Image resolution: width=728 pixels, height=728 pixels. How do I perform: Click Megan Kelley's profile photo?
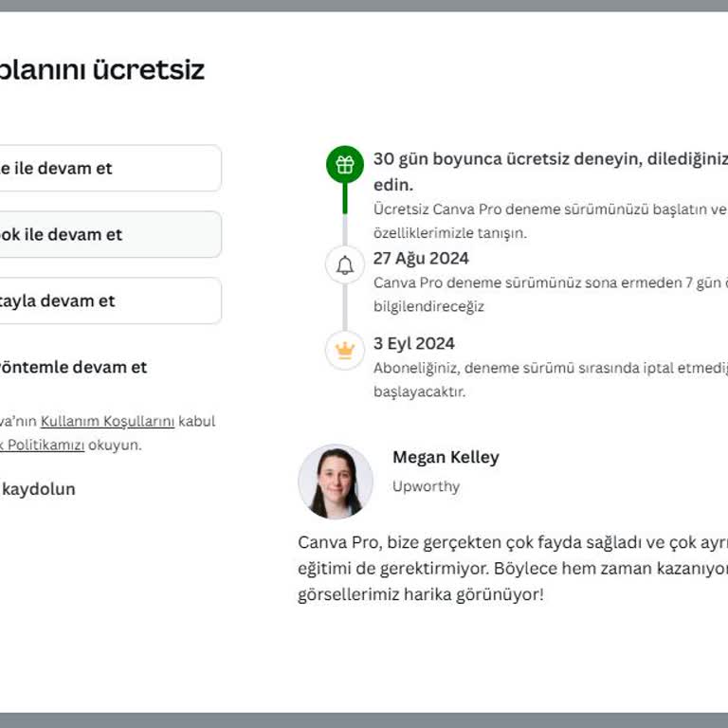pyautogui.click(x=336, y=481)
